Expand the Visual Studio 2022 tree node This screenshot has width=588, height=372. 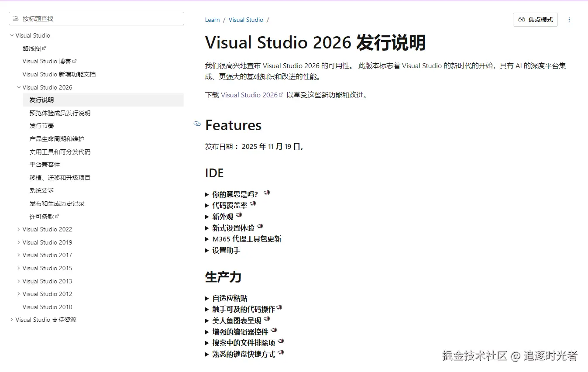19,229
